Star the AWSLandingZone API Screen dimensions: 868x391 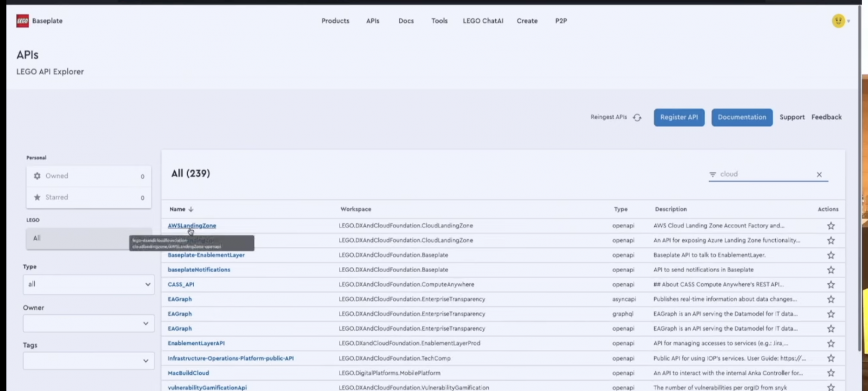(831, 226)
